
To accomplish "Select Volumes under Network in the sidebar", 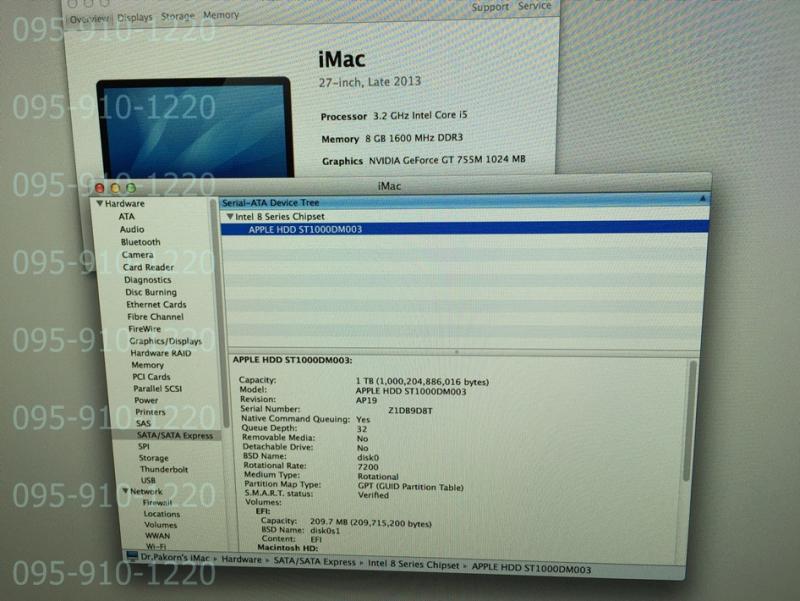I will (161, 524).
